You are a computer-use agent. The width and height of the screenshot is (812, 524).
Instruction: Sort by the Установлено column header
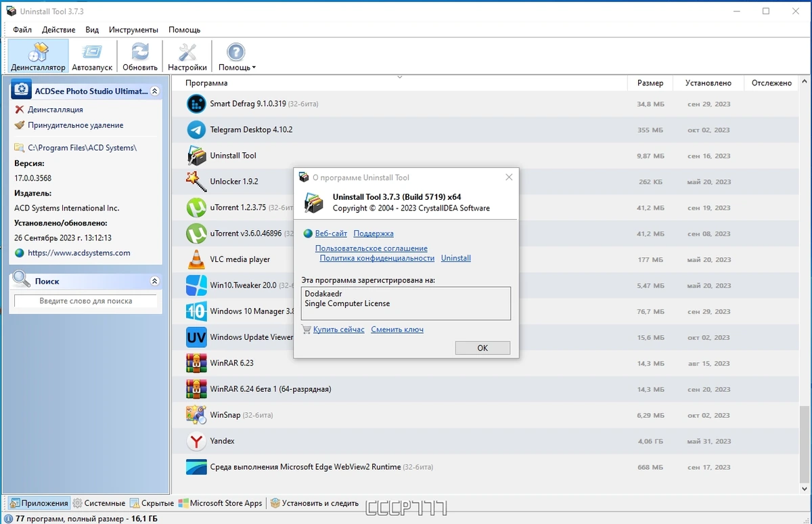708,83
